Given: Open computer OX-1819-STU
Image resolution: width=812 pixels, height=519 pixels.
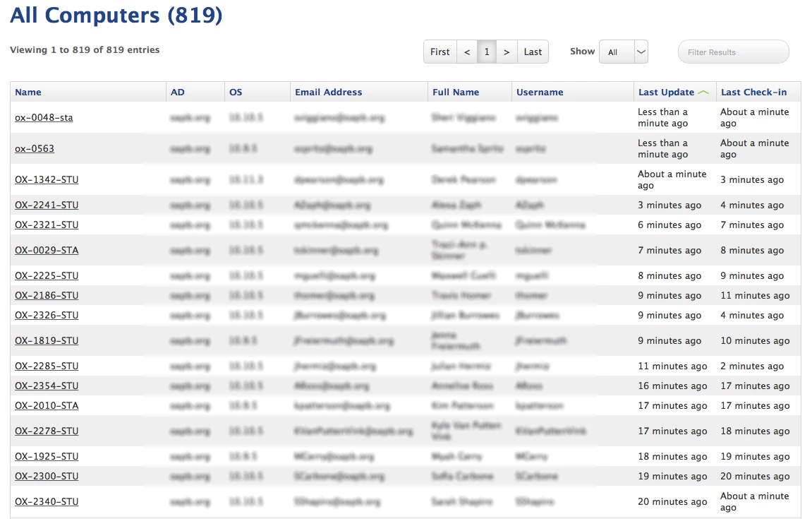Looking at the screenshot, I should (x=47, y=340).
